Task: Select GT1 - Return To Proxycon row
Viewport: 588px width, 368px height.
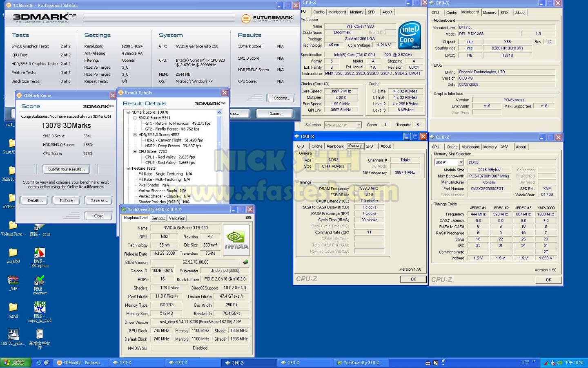Action: (178, 123)
